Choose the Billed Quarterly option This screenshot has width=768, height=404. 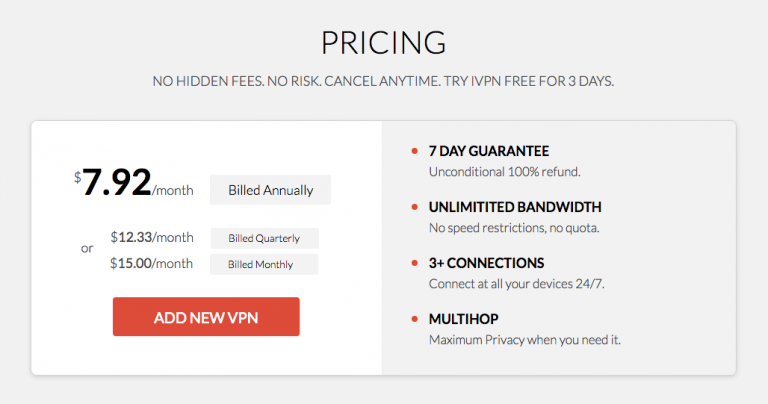(264, 238)
